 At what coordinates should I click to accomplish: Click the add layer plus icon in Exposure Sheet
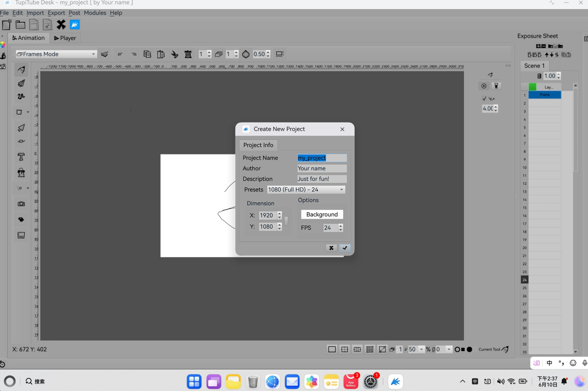538,46
